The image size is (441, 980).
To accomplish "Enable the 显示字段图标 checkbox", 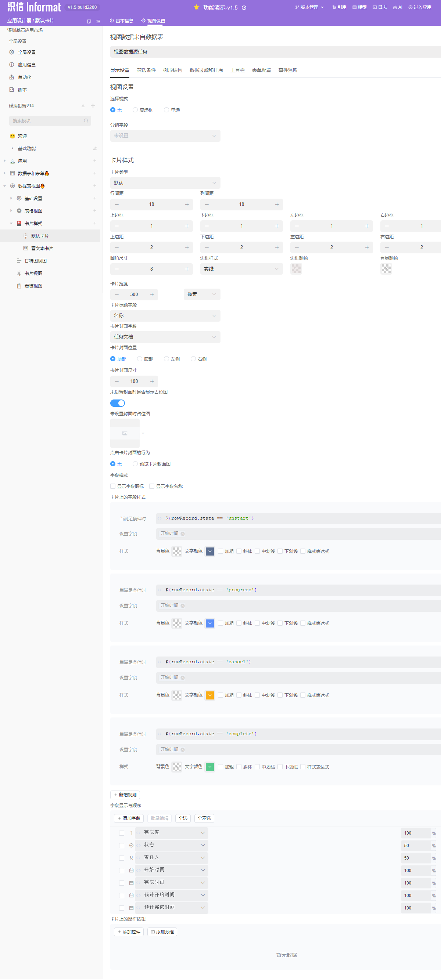I will click(x=113, y=486).
